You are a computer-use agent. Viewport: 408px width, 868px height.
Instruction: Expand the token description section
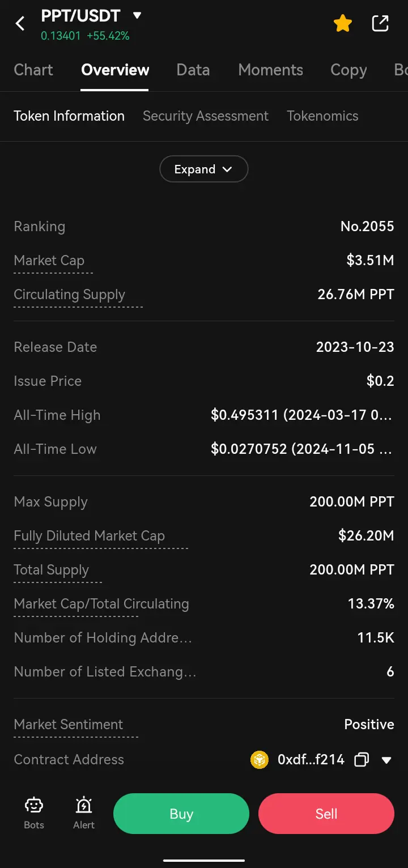point(204,169)
